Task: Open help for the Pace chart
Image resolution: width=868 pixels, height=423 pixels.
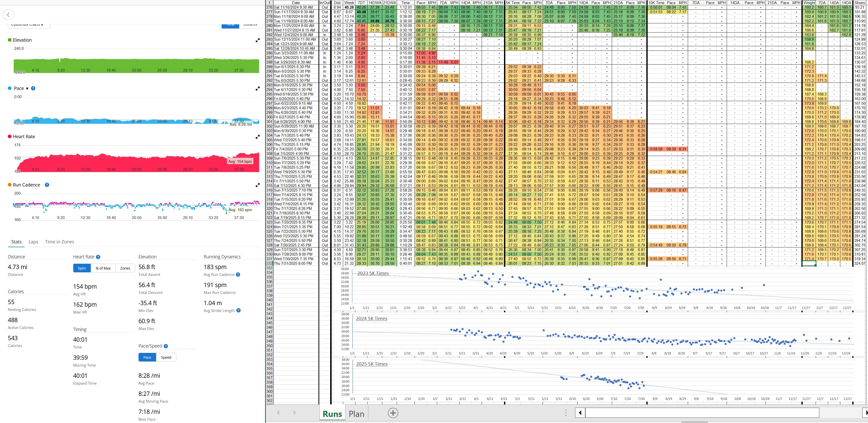Action: coord(33,88)
